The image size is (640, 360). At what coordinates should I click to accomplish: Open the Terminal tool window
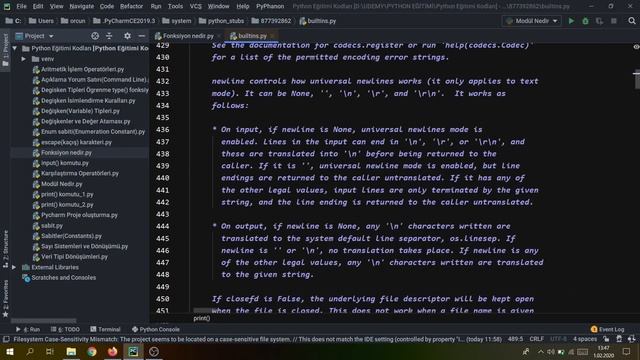(x=105, y=329)
